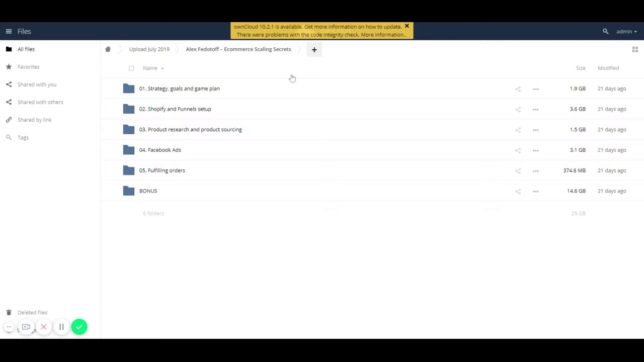Sort files by Size column
The width and height of the screenshot is (644, 362).
point(581,68)
